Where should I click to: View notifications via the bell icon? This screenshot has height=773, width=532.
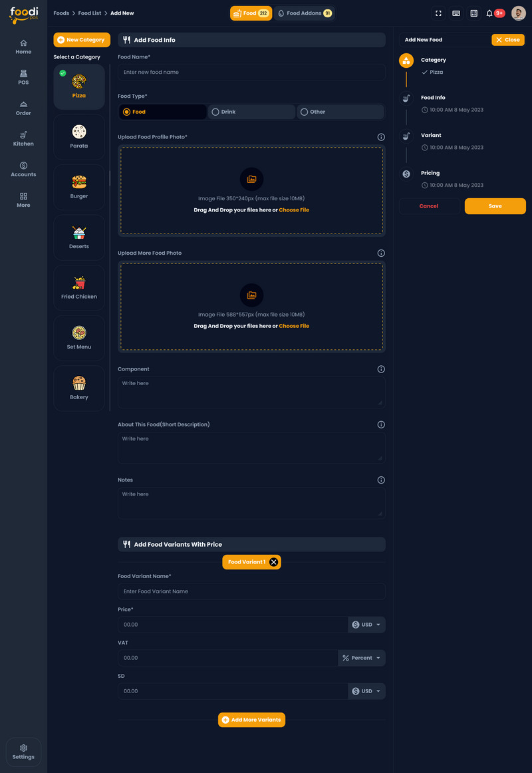(x=491, y=13)
